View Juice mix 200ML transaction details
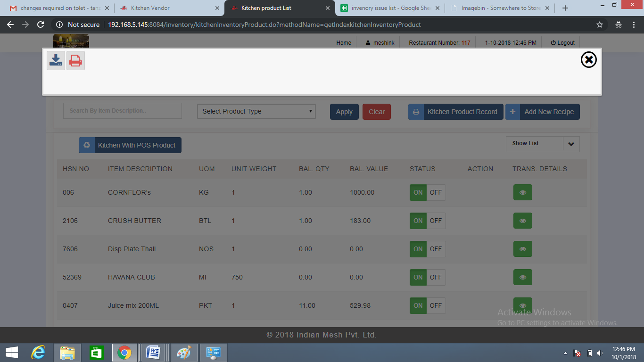The image size is (644, 362). point(522,305)
